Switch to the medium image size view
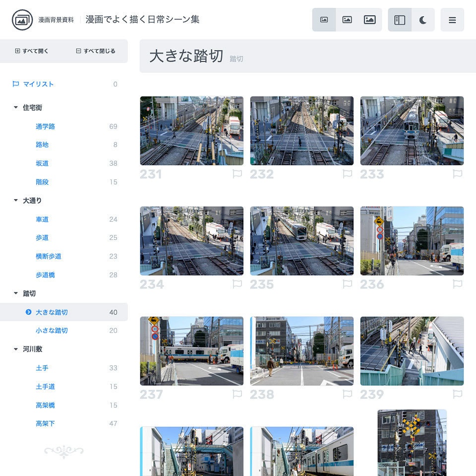This screenshot has height=476, width=476. point(347,19)
